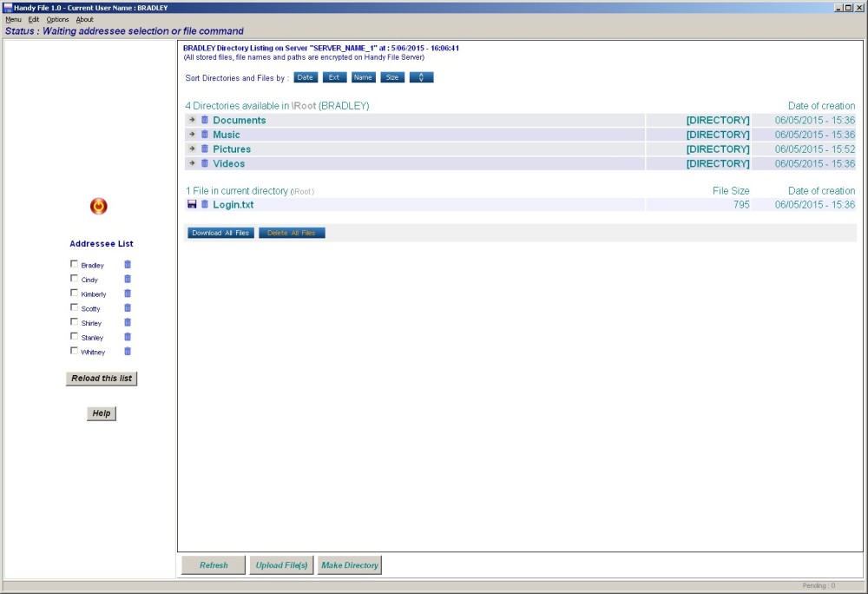Open the Options menu
The width and height of the screenshot is (868, 594).
point(57,19)
